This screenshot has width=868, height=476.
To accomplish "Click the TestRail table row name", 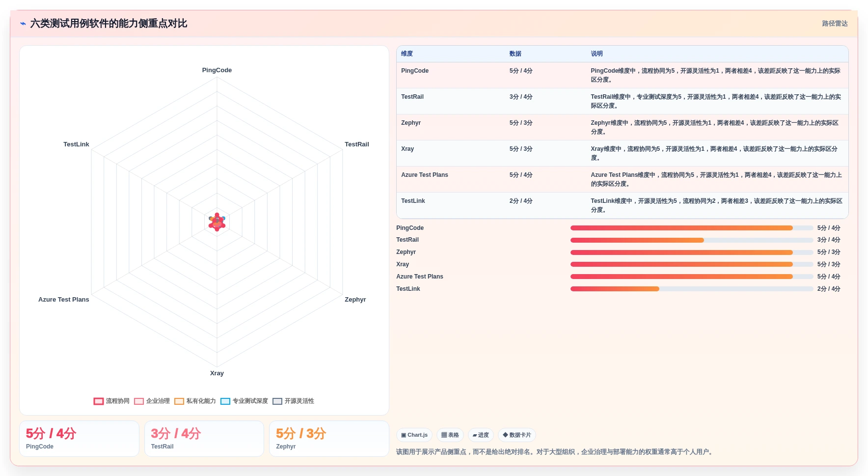I will coord(412,97).
